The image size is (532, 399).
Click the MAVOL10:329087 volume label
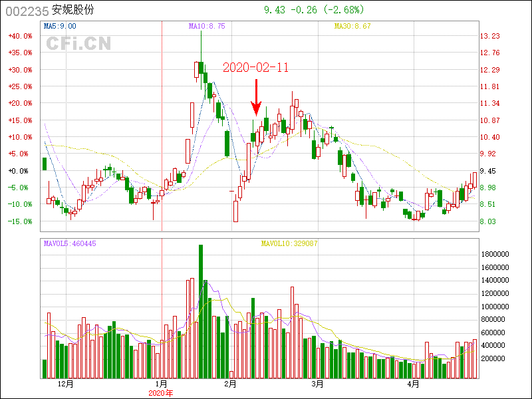(x=289, y=243)
